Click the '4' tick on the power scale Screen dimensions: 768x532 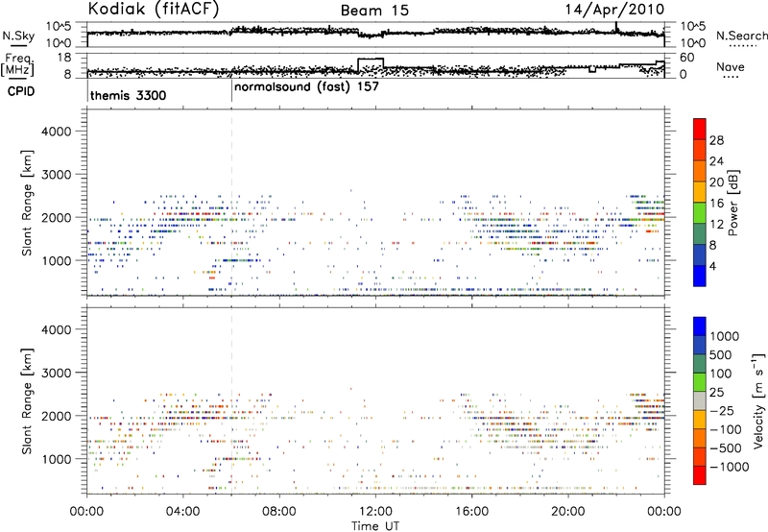click(712, 266)
